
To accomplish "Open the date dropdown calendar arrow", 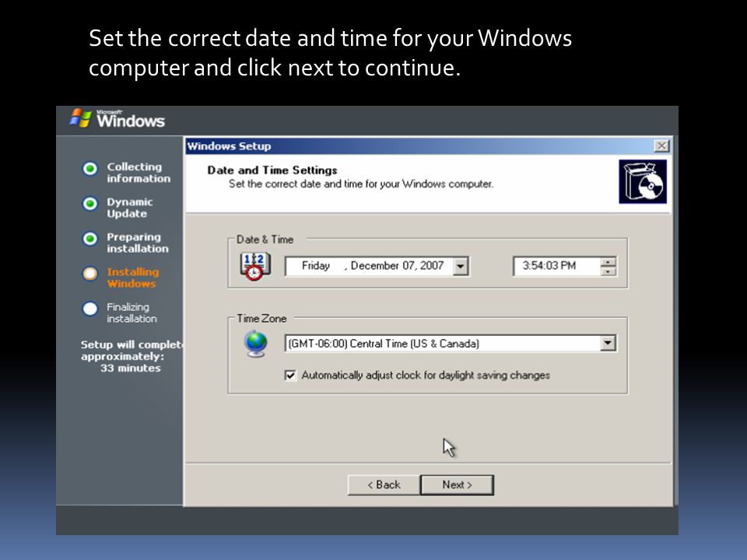I will pyautogui.click(x=460, y=266).
